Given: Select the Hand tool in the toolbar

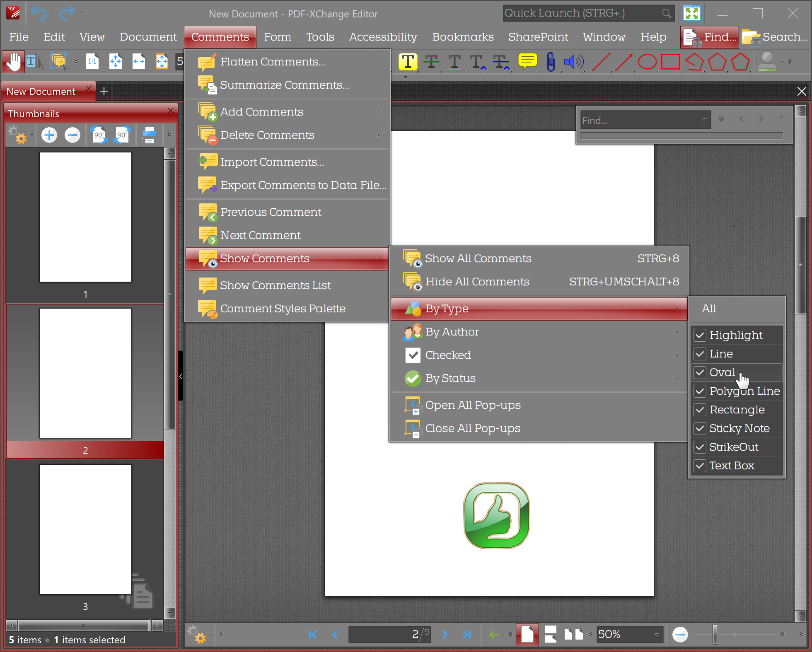Looking at the screenshot, I should (13, 62).
